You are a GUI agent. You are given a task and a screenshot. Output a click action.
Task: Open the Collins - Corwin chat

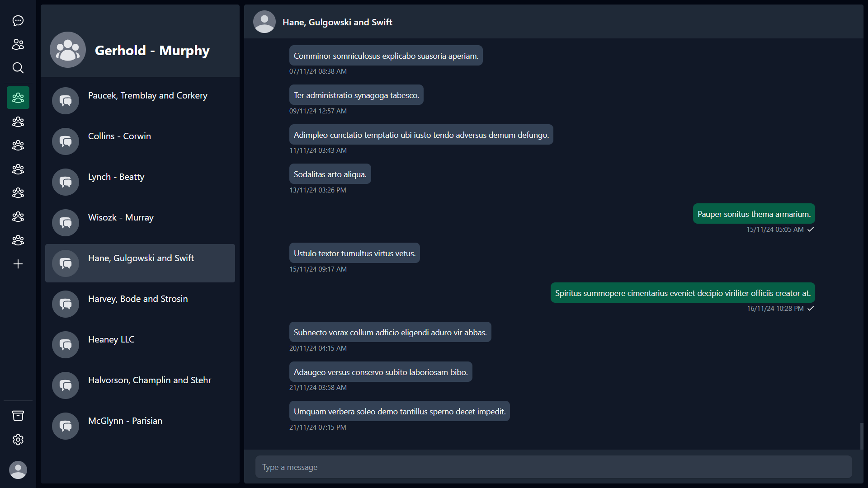click(x=140, y=141)
